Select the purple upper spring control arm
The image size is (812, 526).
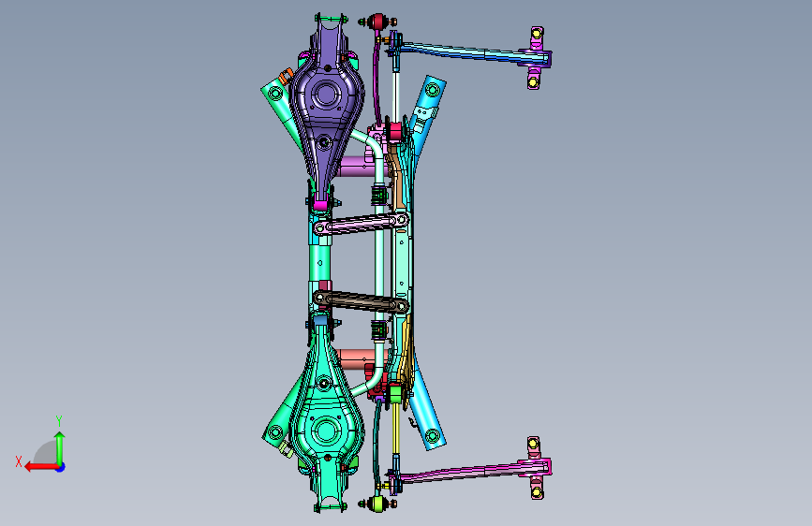point(326,109)
